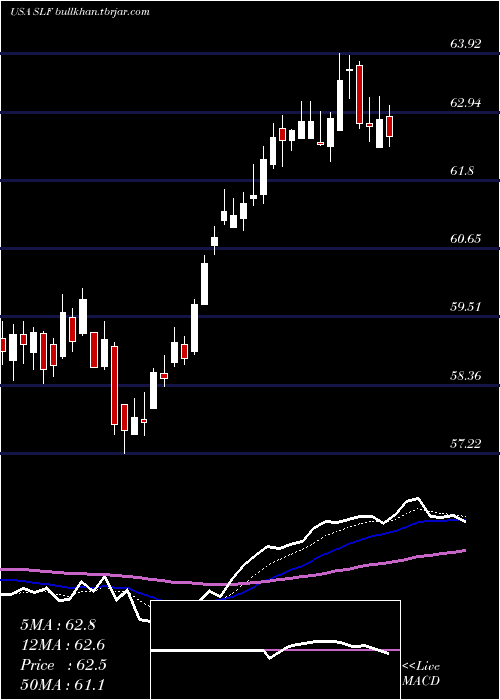This screenshot has width=500, height=700.
Task: Select the 58.36 price level label
Action: pyautogui.click(x=466, y=375)
